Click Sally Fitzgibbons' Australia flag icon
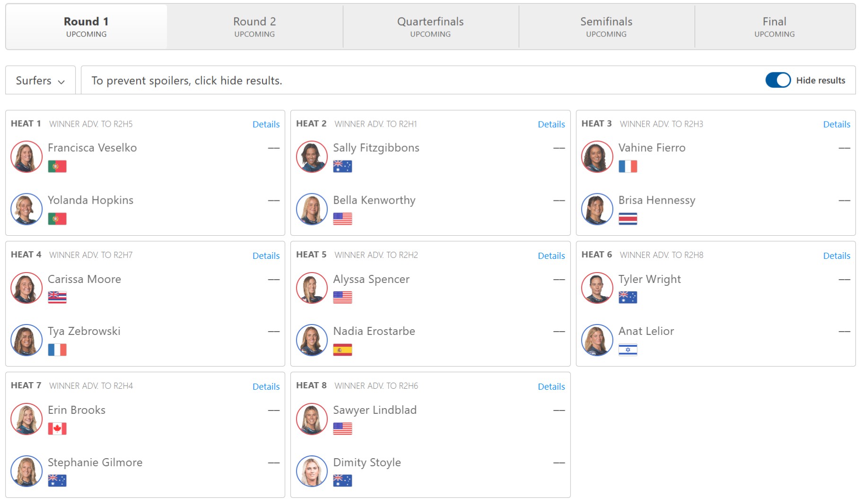 click(342, 166)
